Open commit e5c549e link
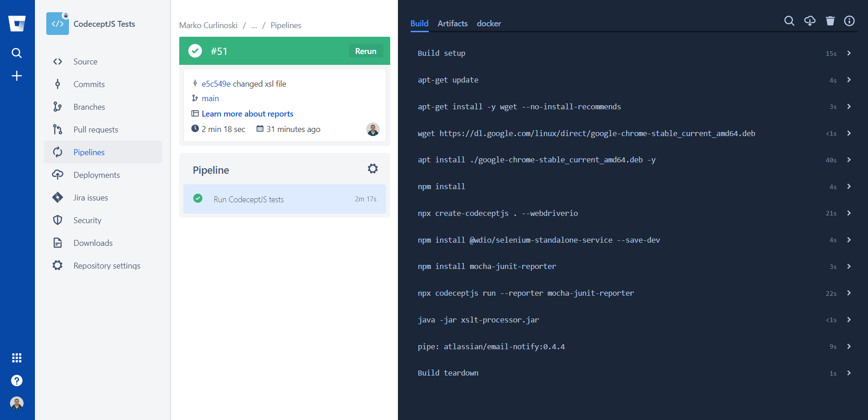 [216, 84]
